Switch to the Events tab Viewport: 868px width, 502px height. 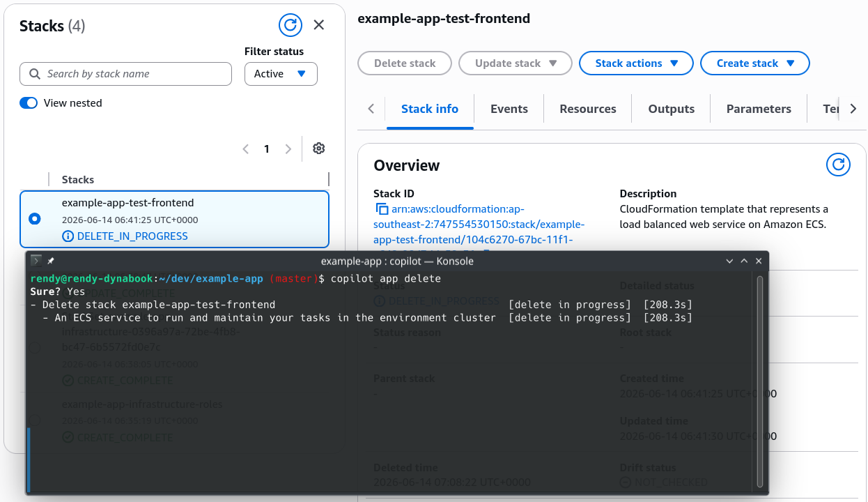click(509, 109)
